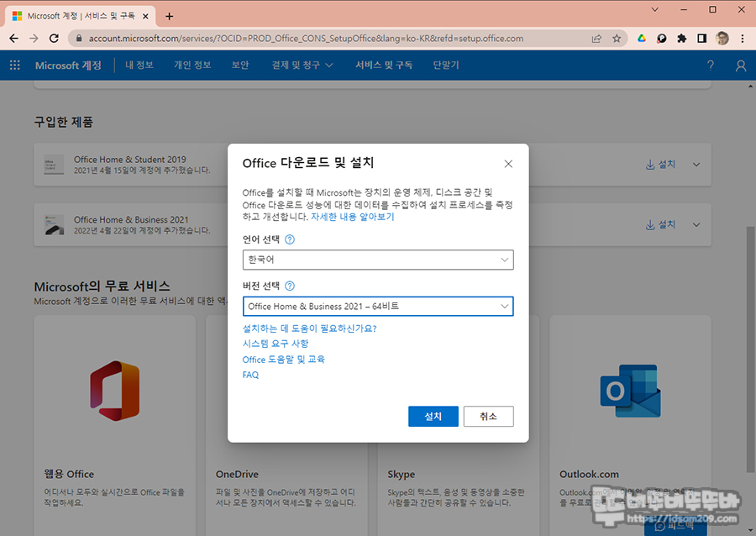Open Chrome profile avatar
Viewport: 756px width, 536px height.
pyautogui.click(x=722, y=39)
